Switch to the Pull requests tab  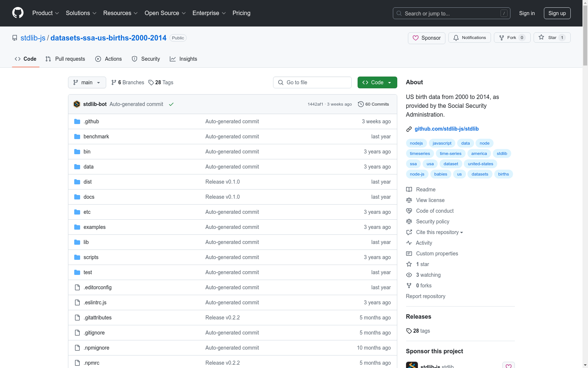pyautogui.click(x=65, y=59)
